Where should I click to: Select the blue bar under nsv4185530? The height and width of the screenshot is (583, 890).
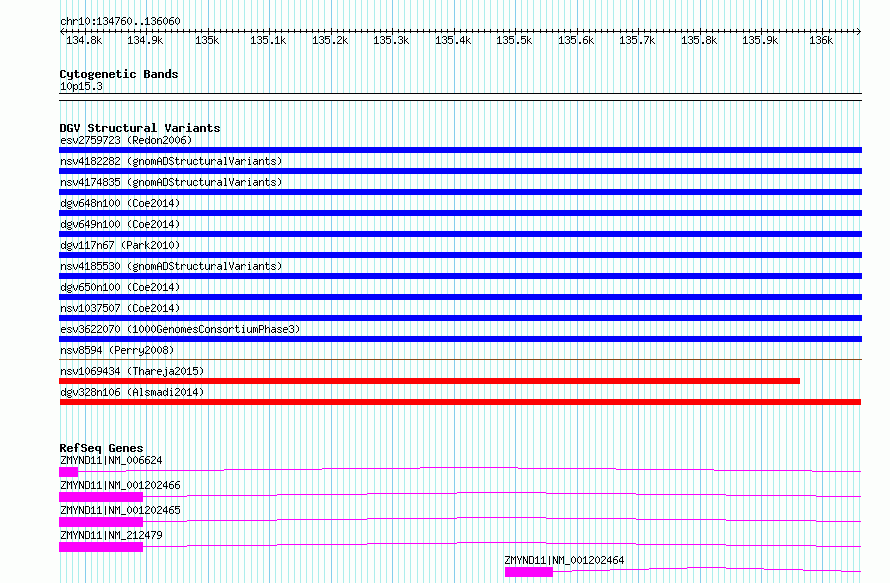[460, 276]
